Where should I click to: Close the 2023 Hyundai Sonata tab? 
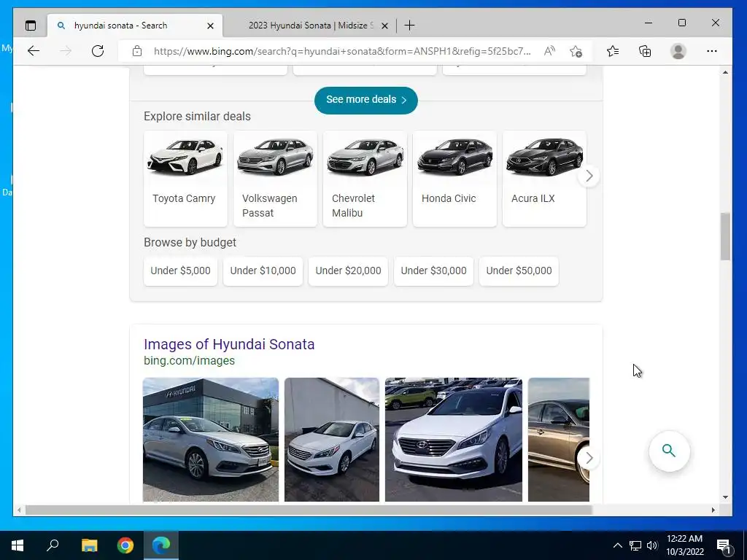coord(384,26)
